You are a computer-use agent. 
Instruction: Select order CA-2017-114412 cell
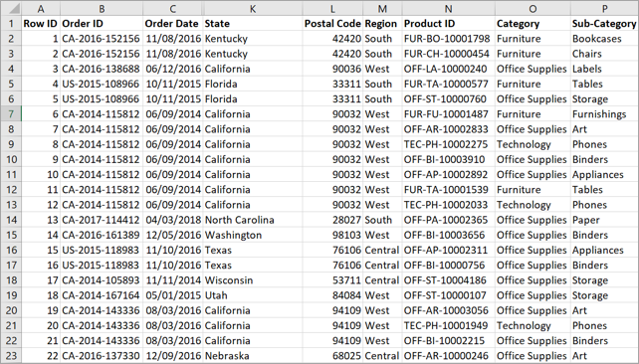pyautogui.click(x=102, y=220)
